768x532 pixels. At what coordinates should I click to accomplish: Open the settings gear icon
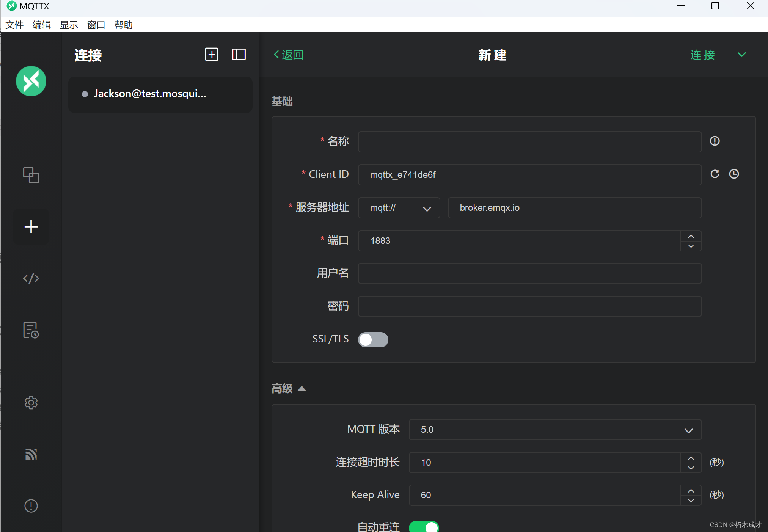(31, 402)
